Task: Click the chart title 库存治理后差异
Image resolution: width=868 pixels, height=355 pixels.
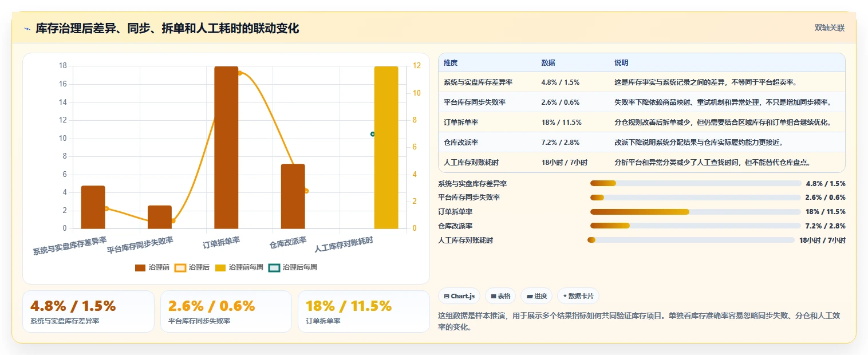Action: click(x=167, y=28)
